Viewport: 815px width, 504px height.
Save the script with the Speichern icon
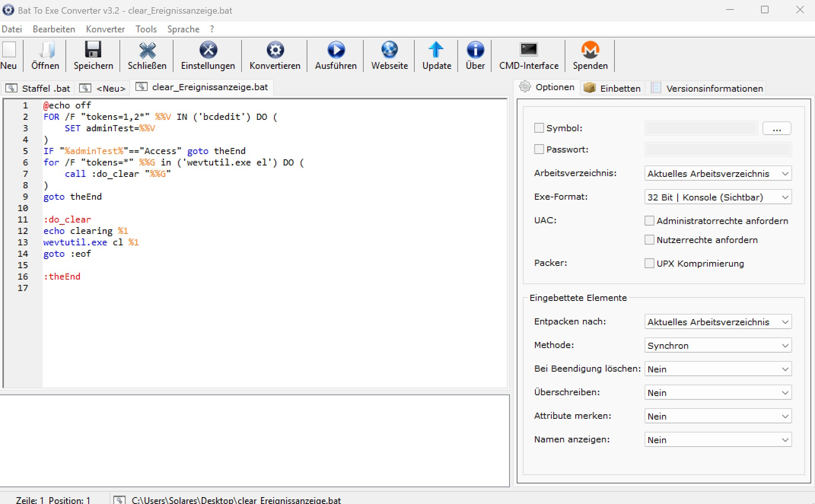pos(93,50)
